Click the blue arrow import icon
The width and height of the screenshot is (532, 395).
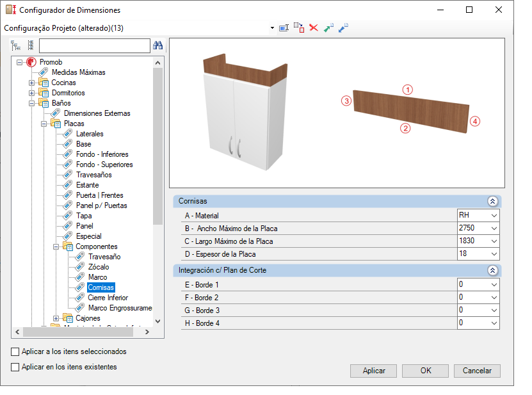click(343, 28)
